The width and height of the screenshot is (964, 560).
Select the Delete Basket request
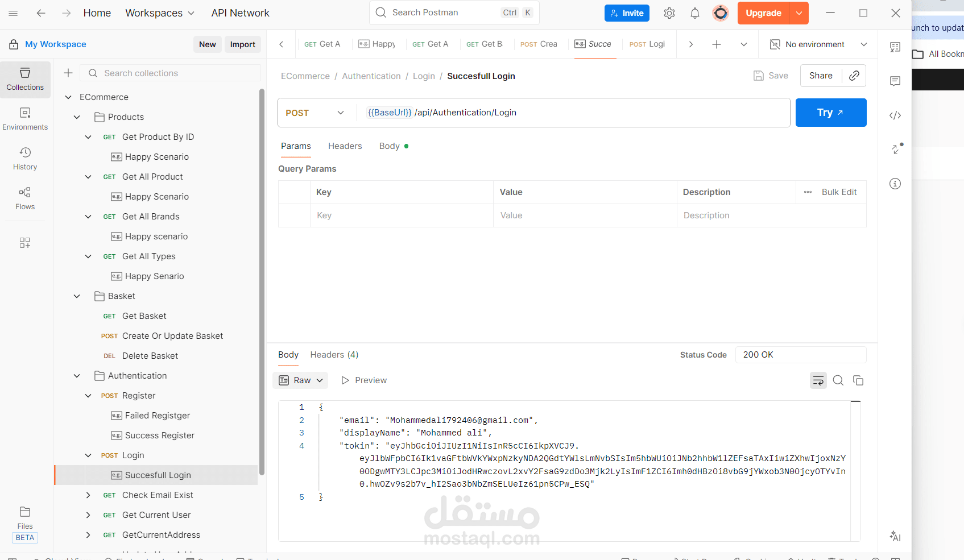(150, 356)
